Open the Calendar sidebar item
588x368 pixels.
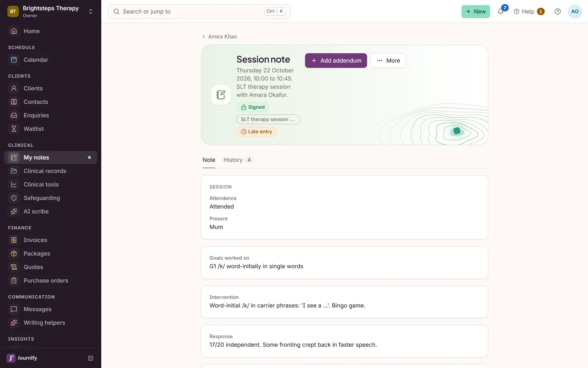tap(51, 60)
